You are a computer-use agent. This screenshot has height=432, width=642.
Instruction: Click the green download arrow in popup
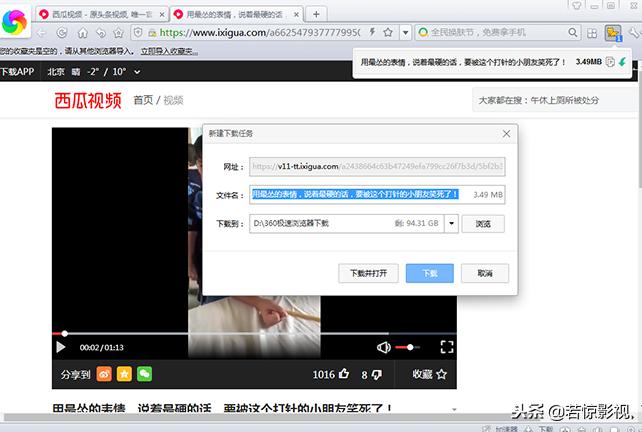[622, 62]
